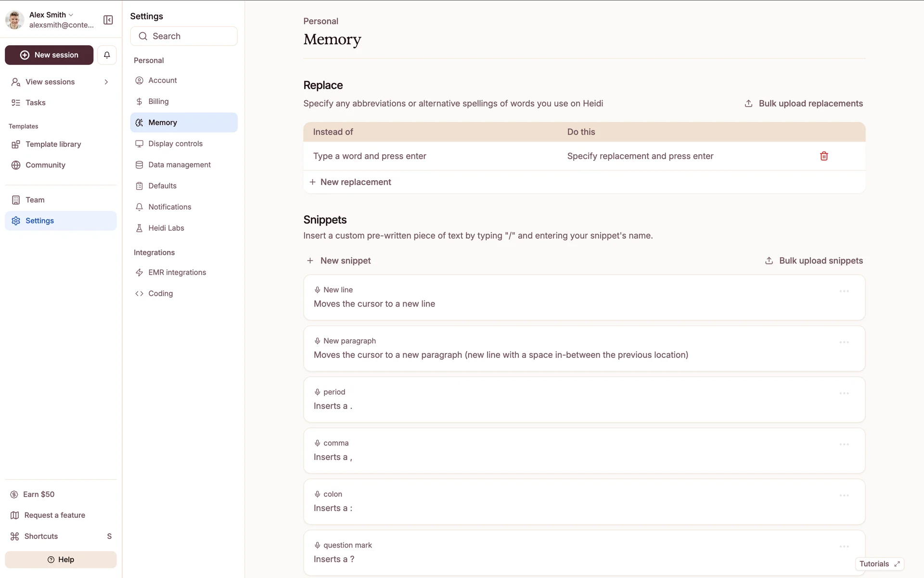The image size is (924, 578).
Task: Expand the View sessions chevron
Action: tap(106, 82)
